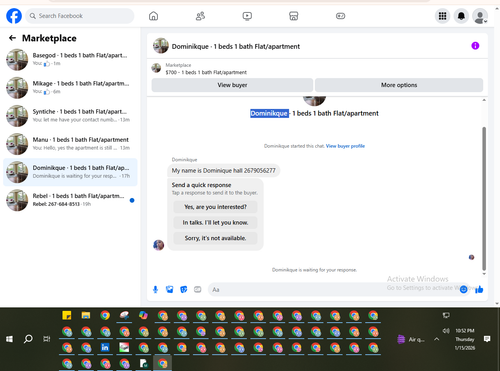Screen dimensions: 500x371
Task: Click the voice clip microphone icon
Action: (x=155, y=289)
